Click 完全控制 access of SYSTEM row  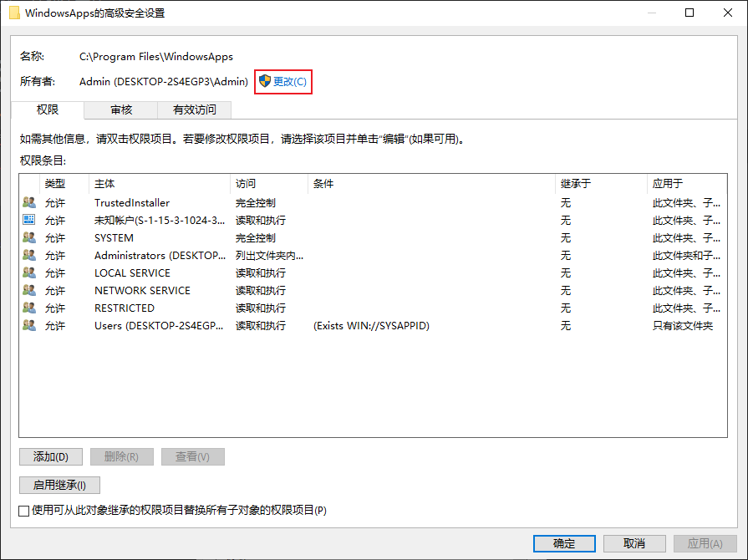[255, 238]
